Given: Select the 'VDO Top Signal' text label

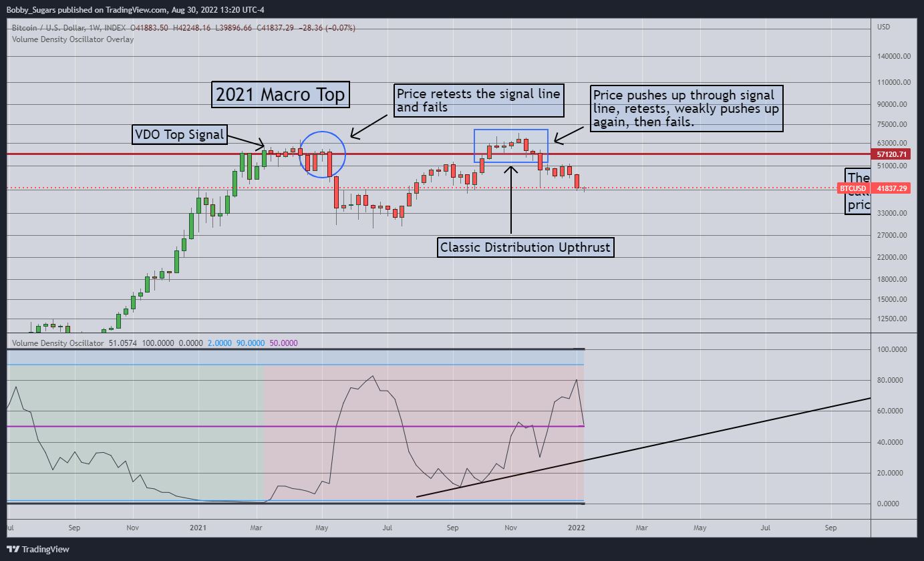Looking at the screenshot, I should (x=180, y=136).
